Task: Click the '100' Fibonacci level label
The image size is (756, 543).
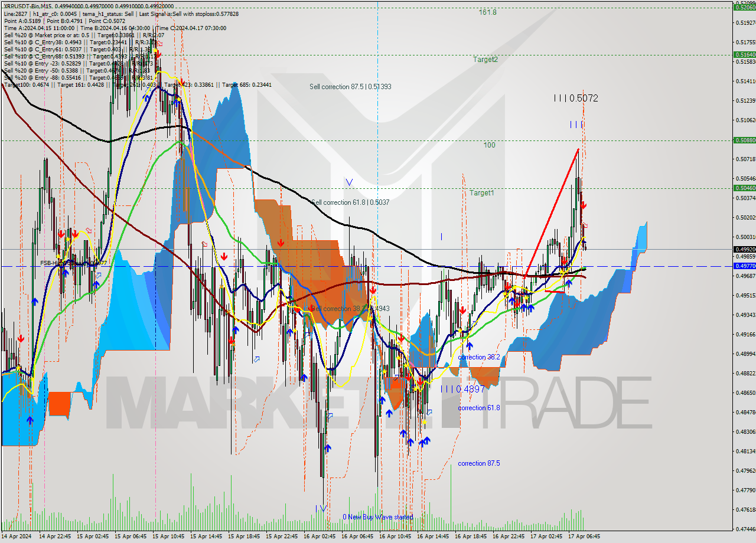Action: 489,145
